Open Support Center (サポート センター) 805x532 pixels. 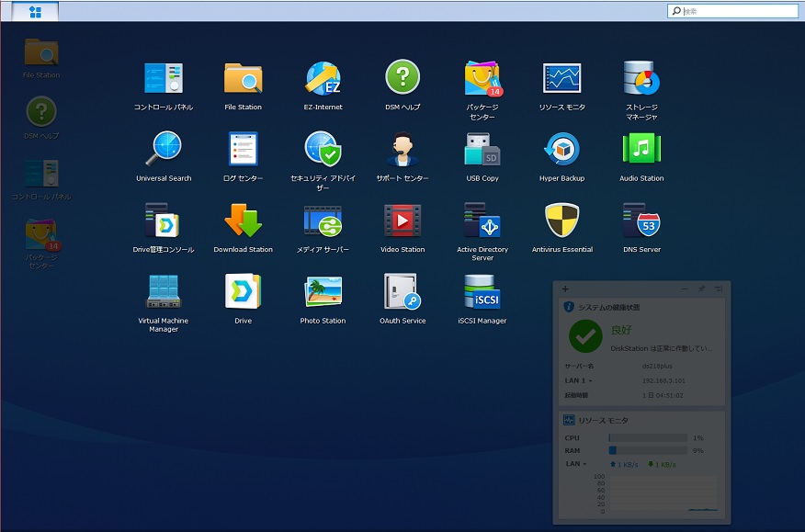point(402,149)
